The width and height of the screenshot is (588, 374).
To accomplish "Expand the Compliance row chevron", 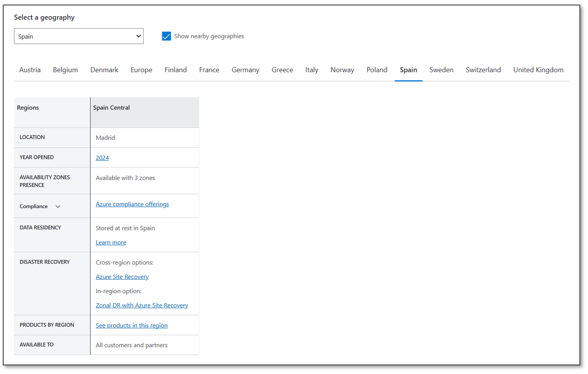I will (58, 206).
